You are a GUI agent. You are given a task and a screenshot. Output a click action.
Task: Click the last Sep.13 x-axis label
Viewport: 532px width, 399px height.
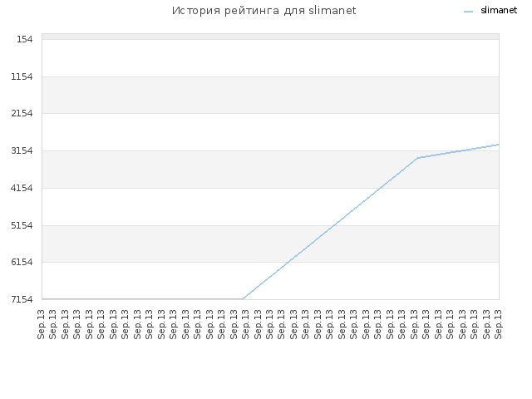pos(498,324)
